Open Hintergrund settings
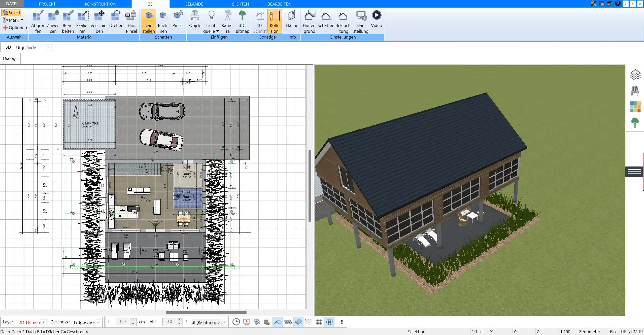Image resolution: width=644 pixels, height=335 pixels. click(x=309, y=21)
